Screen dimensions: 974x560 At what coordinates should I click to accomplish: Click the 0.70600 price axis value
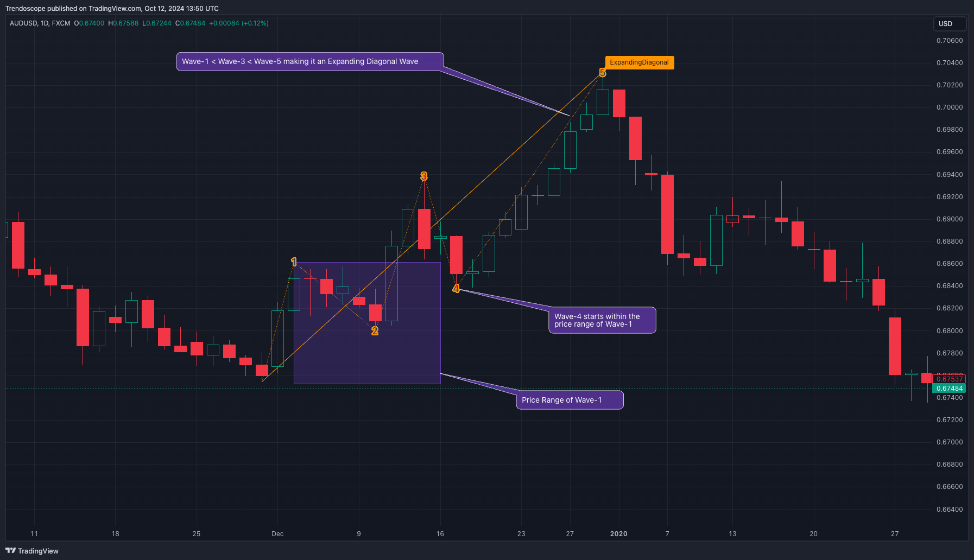pyautogui.click(x=950, y=41)
